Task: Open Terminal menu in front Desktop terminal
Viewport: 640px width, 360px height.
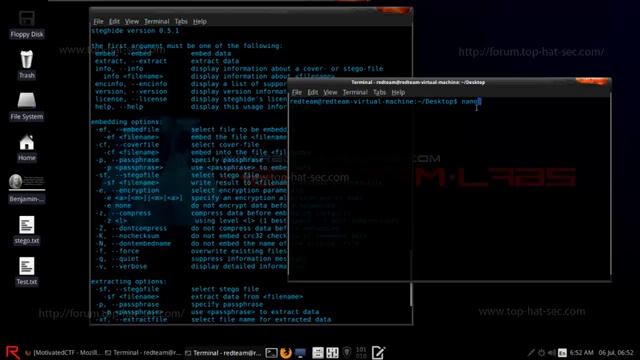Action: (355, 92)
